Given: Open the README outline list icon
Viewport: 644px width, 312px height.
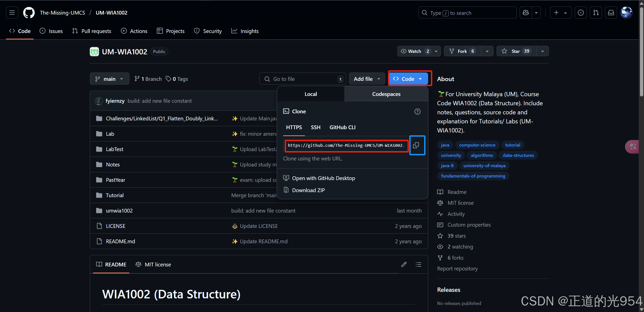Looking at the screenshot, I should pyautogui.click(x=418, y=264).
